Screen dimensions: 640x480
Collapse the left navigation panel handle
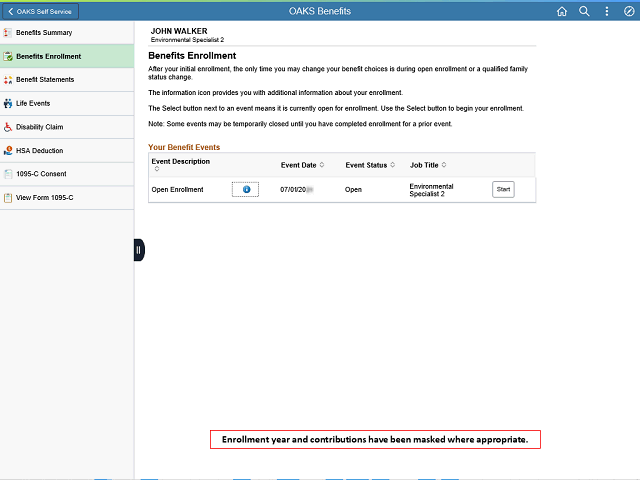139,250
